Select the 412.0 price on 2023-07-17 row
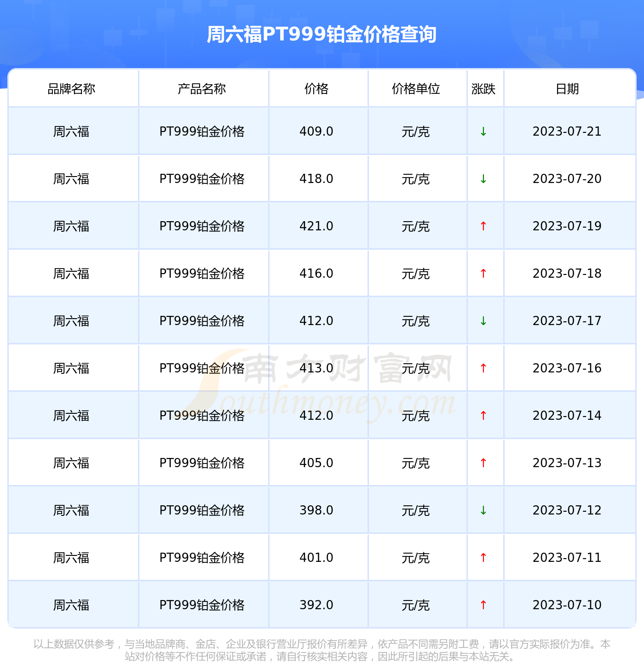The height and width of the screenshot is (669, 644). pos(316,321)
